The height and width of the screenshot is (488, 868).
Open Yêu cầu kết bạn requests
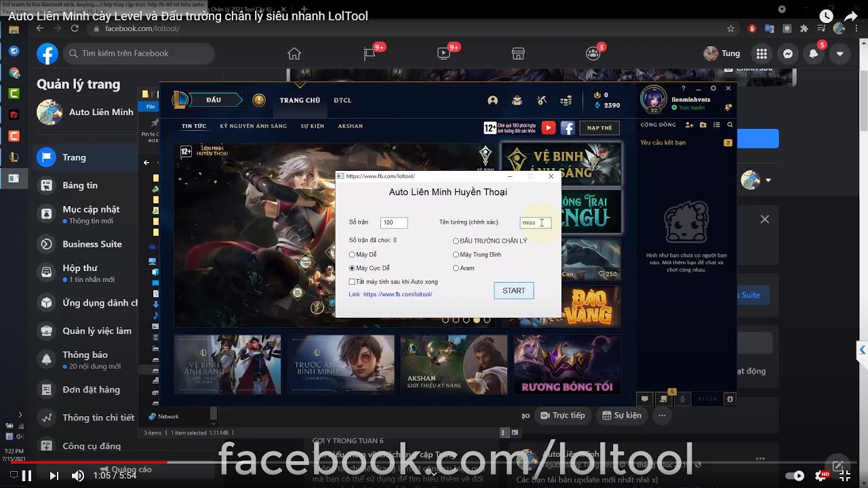click(686, 143)
